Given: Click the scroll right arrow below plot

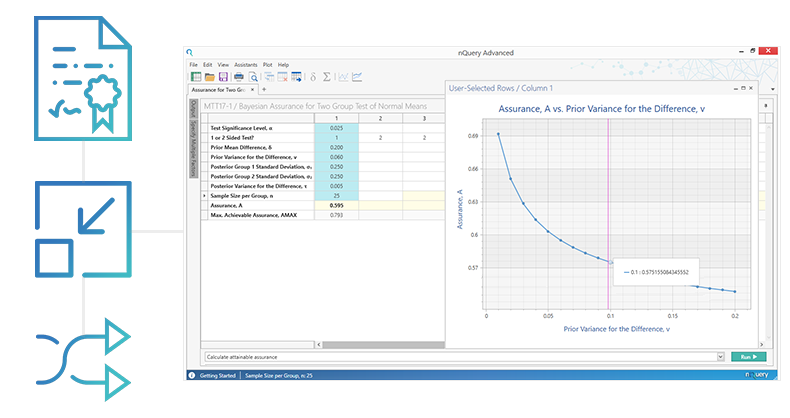Looking at the screenshot, I should point(761,345).
